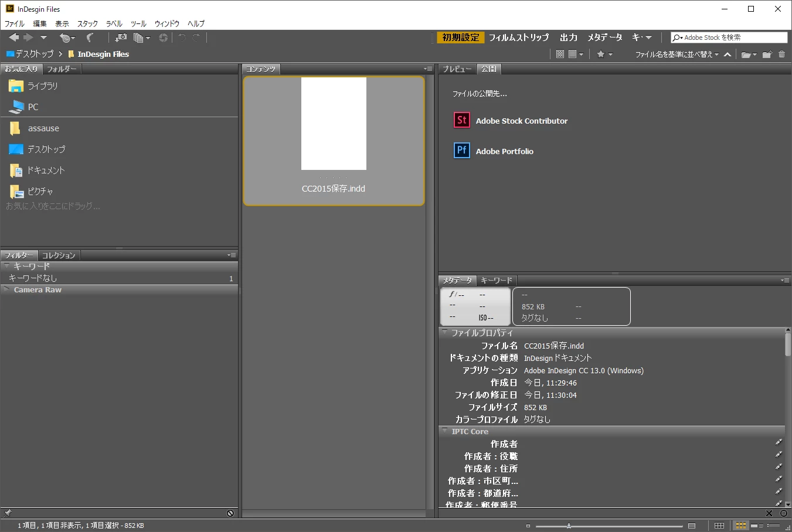Open the ファイル名を基準に並べ替え sort dropdown
This screenshot has height=532, width=792.
(x=677, y=54)
